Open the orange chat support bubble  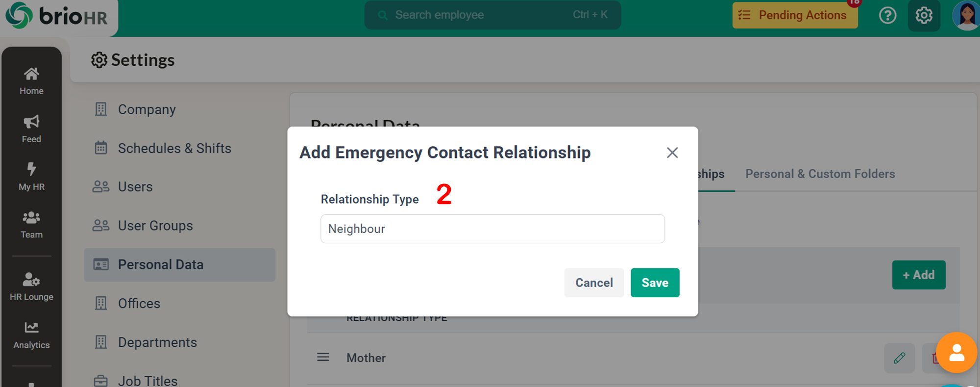click(956, 353)
